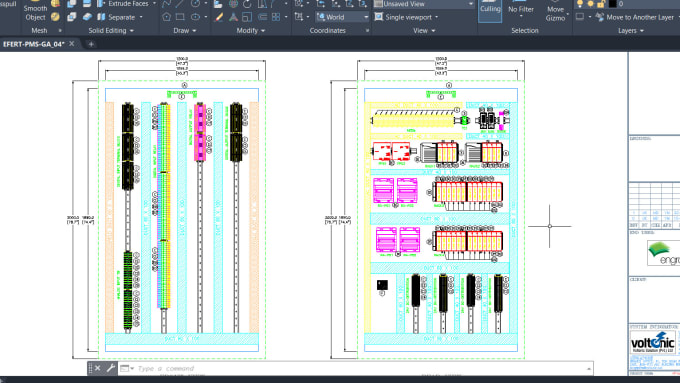
Task: Select the Line draw tool
Action: coord(180,4)
